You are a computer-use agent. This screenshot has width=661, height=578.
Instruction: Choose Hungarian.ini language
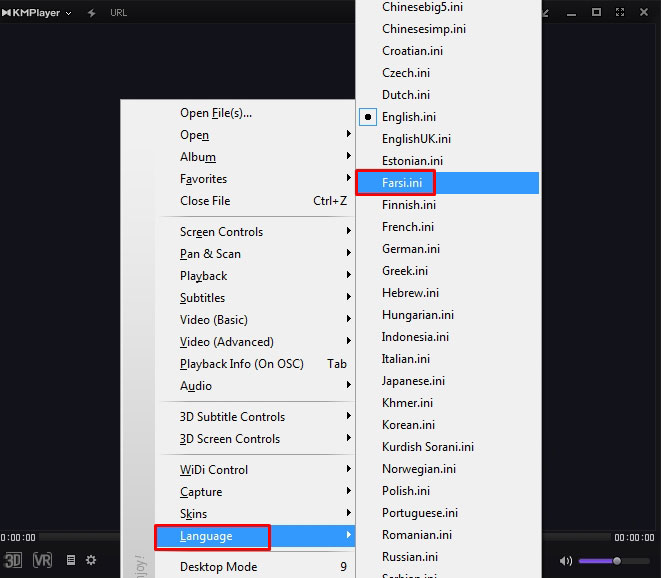(x=448, y=315)
